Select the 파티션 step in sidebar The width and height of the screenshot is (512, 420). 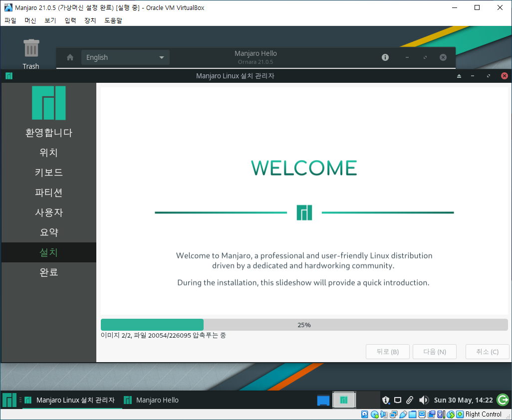pyautogui.click(x=48, y=192)
